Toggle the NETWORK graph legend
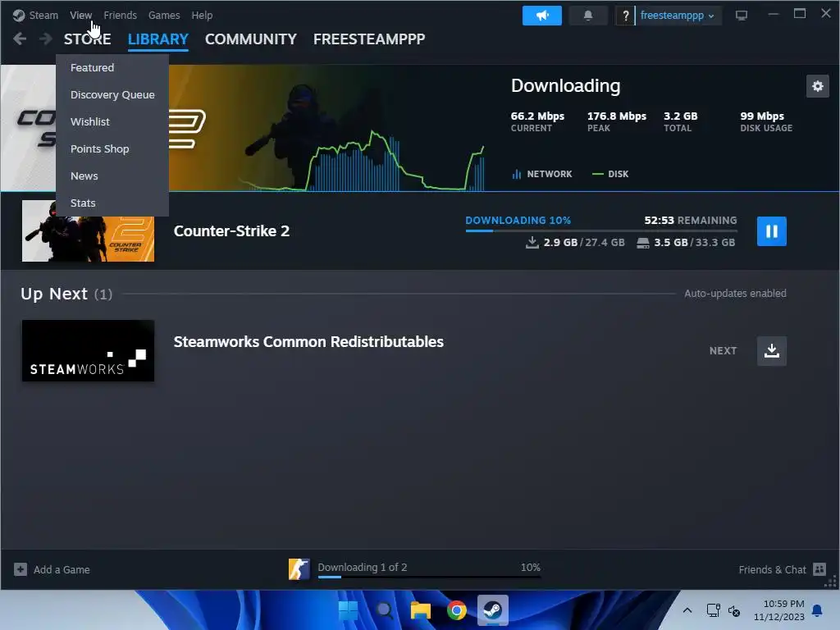The image size is (840, 630). click(x=542, y=174)
